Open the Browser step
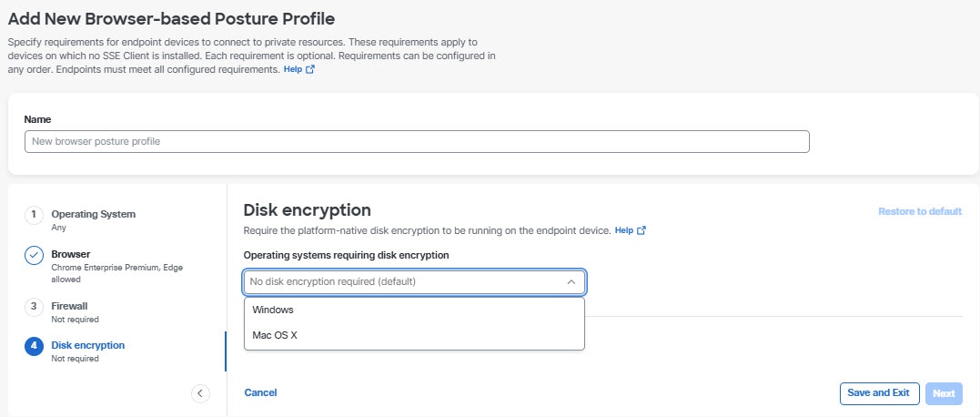This screenshot has width=980, height=417. [x=71, y=254]
